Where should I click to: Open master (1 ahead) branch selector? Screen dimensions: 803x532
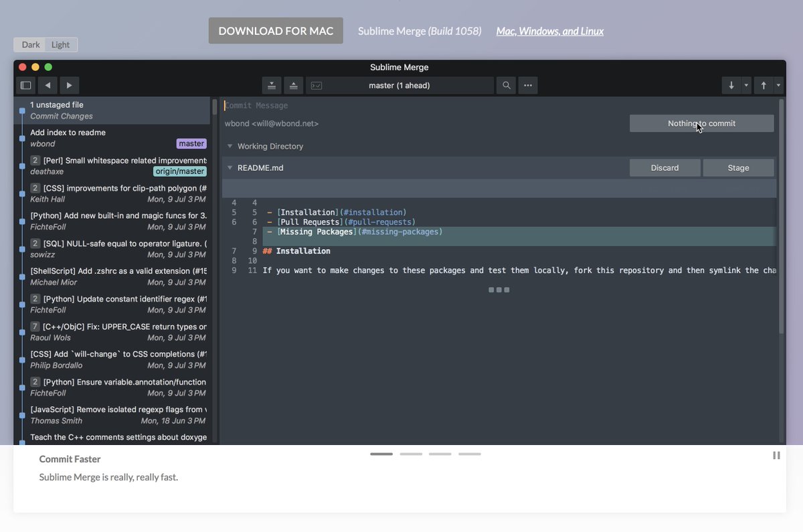[399, 85]
